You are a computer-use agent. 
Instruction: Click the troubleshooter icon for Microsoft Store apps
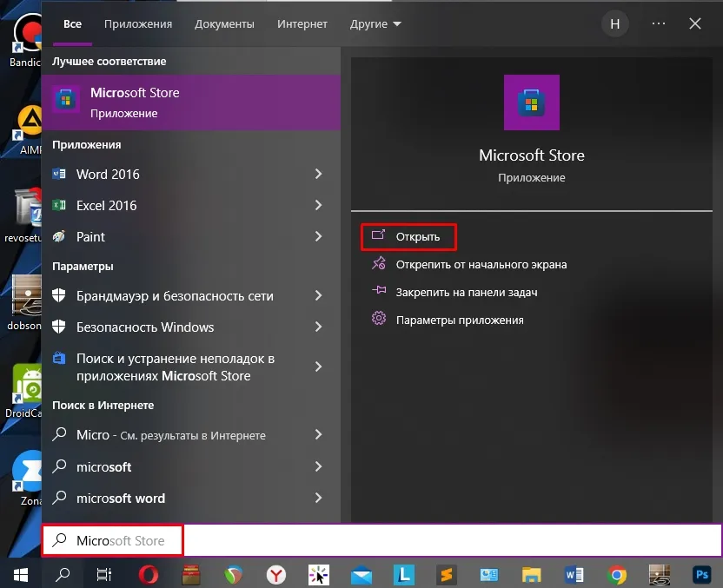click(x=59, y=358)
